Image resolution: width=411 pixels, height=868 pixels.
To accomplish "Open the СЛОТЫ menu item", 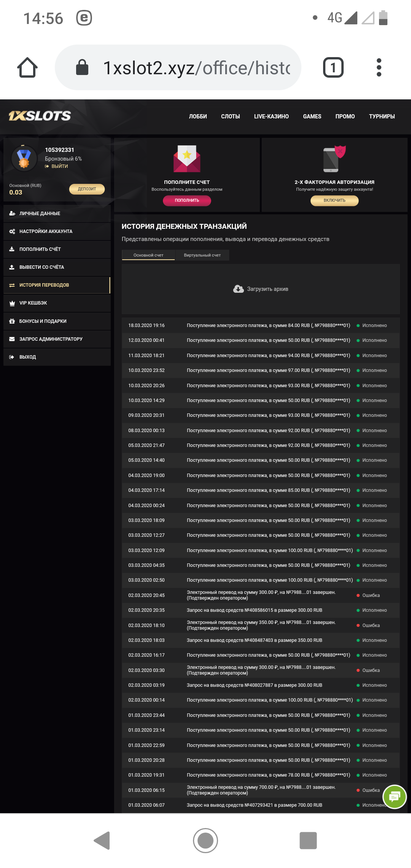I will coord(230,116).
